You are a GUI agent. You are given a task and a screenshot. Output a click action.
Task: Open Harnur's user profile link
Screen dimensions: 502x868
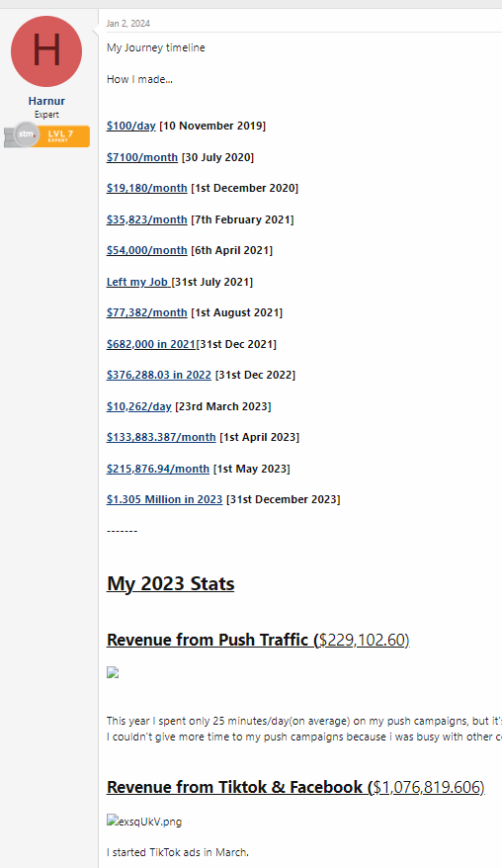coord(46,101)
